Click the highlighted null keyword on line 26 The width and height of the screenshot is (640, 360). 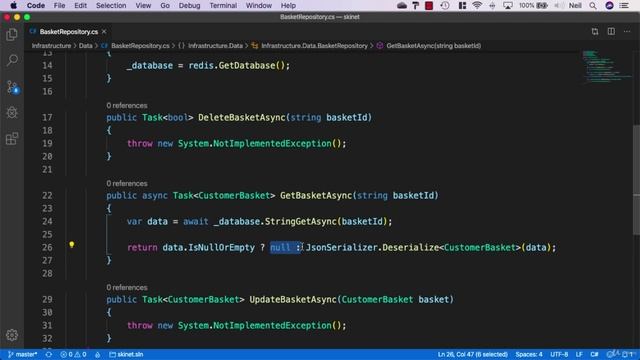pyautogui.click(x=280, y=247)
